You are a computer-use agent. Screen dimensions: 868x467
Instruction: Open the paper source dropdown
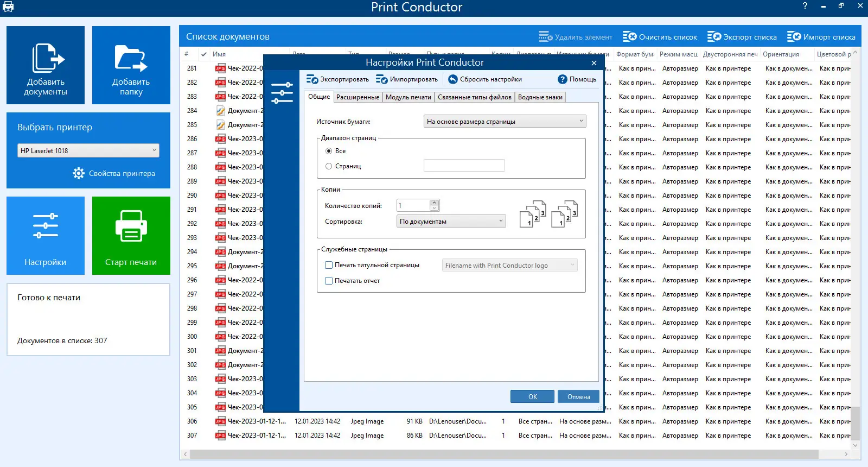505,122
